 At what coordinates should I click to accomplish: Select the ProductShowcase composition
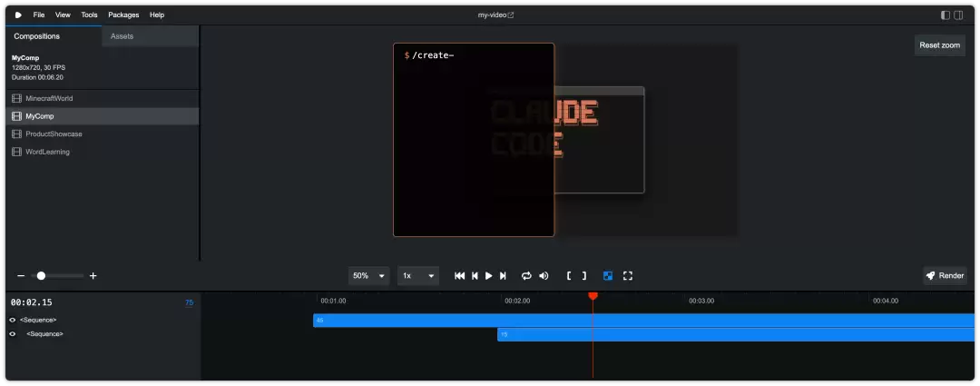coord(103,134)
